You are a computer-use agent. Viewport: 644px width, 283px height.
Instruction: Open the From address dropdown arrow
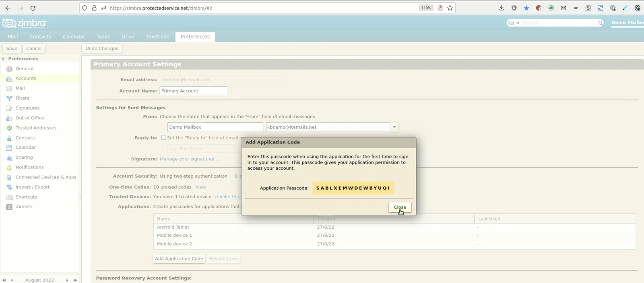(394, 127)
